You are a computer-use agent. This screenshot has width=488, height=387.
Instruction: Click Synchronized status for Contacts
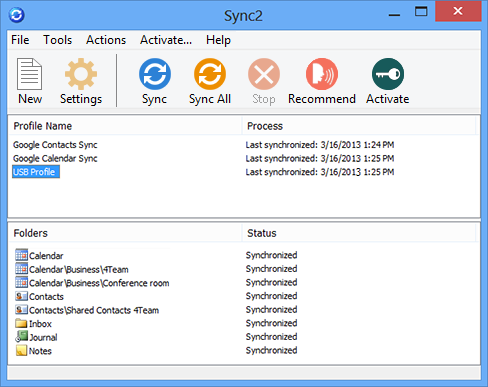point(271,296)
